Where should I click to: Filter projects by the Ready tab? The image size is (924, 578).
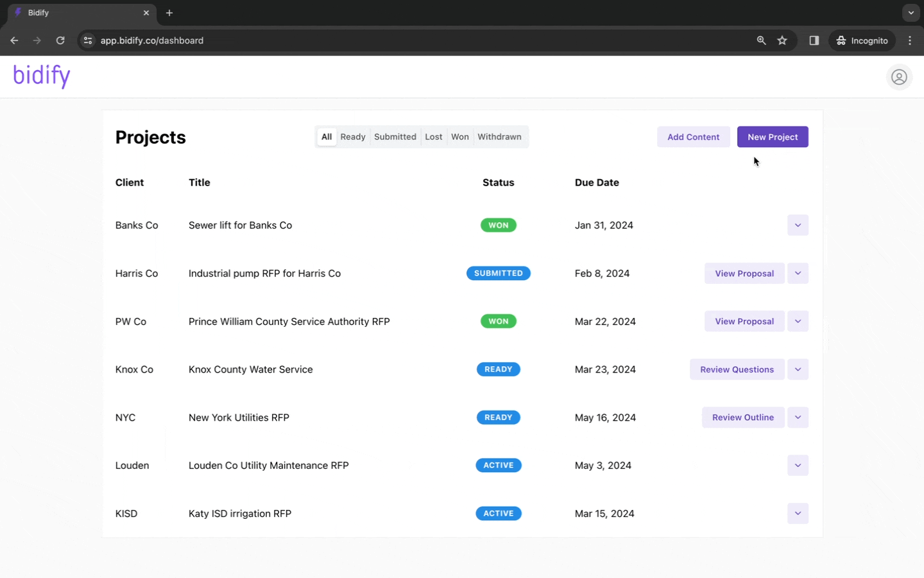coord(353,137)
